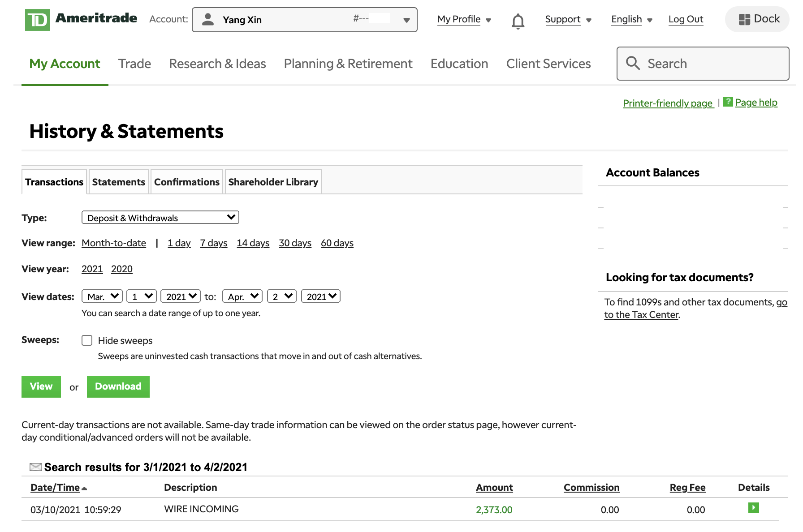Open the Type dropdown showing Deposit & Withdrawals
803x532 pixels.
(160, 217)
